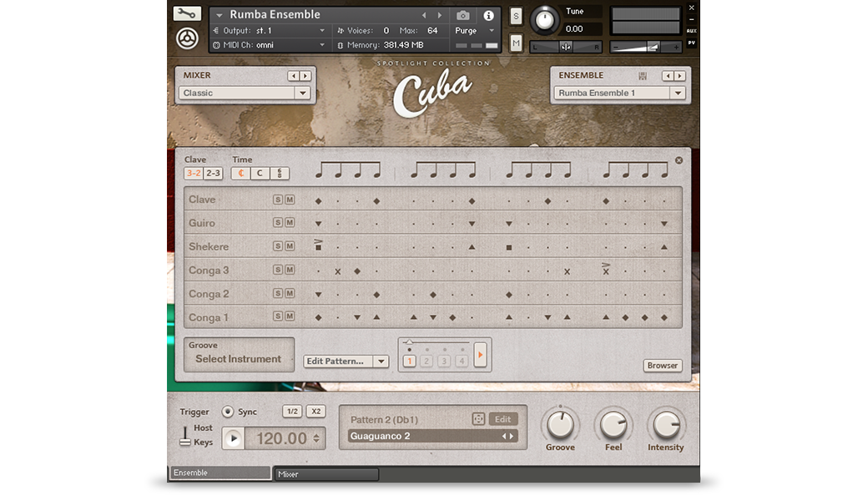The image size is (868, 501).
Task: Toggle the instrument Mute M button in header
Action: coord(516,42)
